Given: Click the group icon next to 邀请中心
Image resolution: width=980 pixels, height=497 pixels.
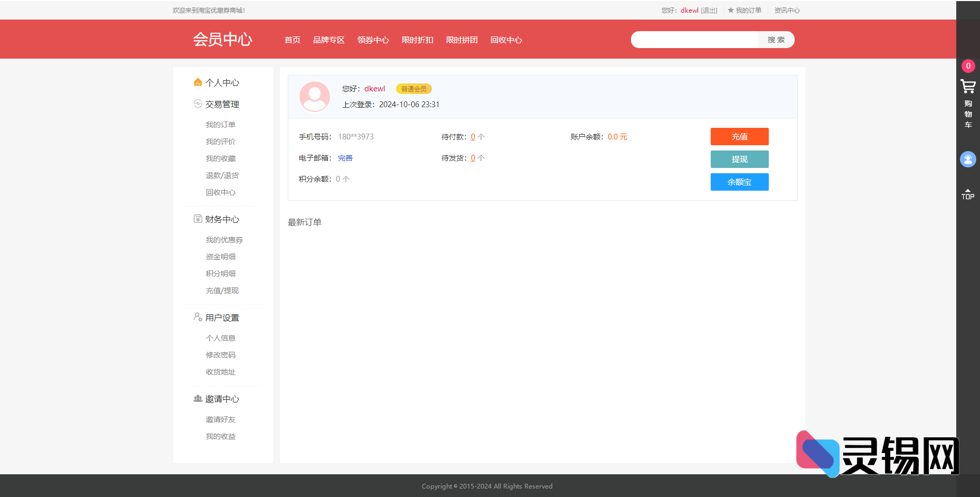Looking at the screenshot, I should pos(197,399).
